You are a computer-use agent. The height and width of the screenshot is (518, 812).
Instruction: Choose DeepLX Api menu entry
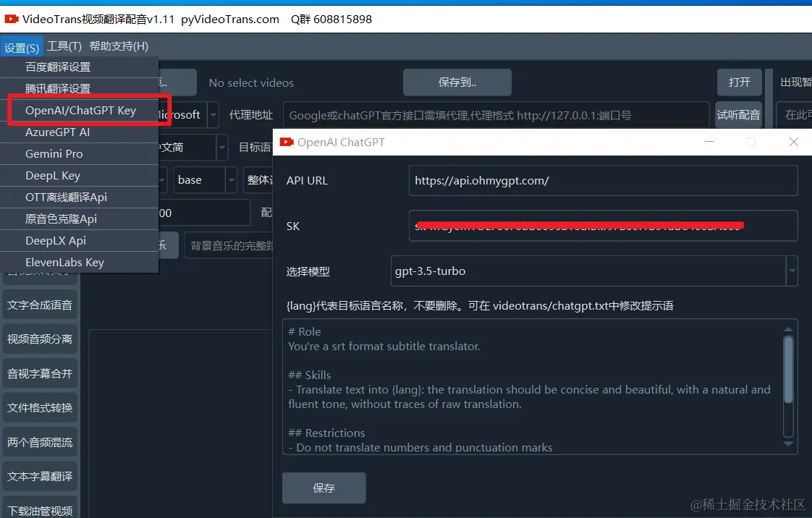(79, 241)
